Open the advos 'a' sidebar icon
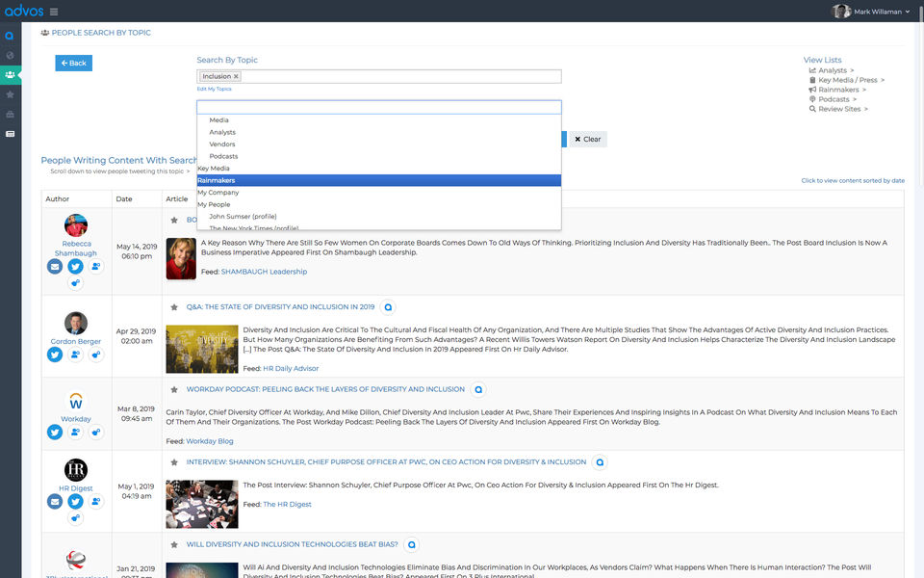 pyautogui.click(x=10, y=36)
